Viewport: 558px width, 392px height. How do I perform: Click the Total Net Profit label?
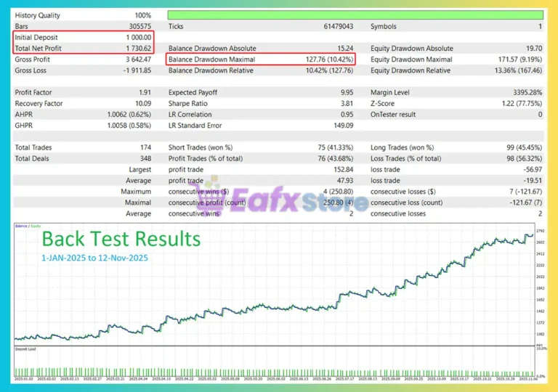coord(38,49)
